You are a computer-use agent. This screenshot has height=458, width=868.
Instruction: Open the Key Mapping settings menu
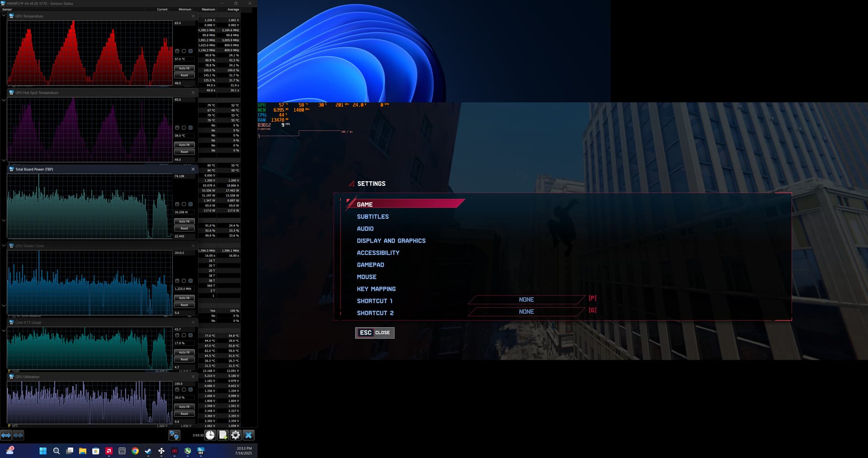376,289
